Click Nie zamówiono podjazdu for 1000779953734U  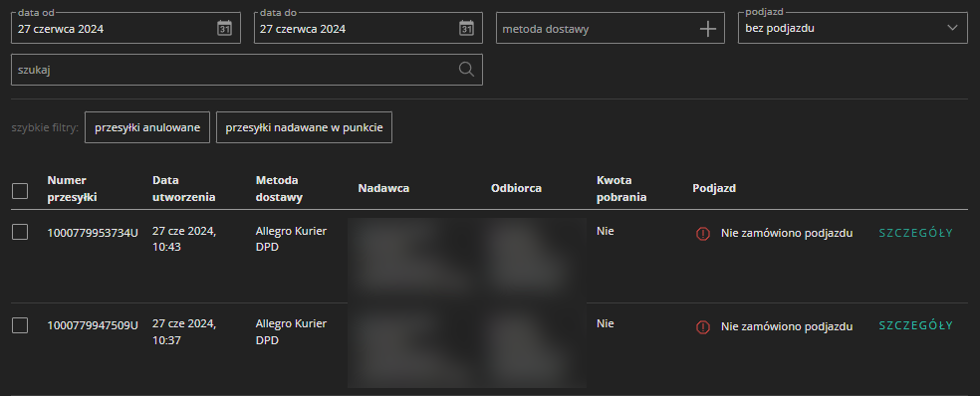point(787,234)
